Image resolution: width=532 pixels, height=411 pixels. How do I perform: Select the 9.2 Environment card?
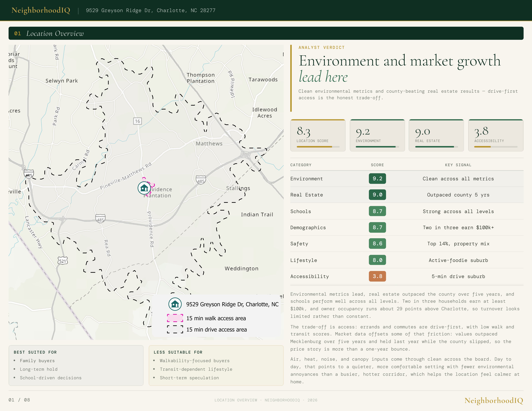pos(377,135)
